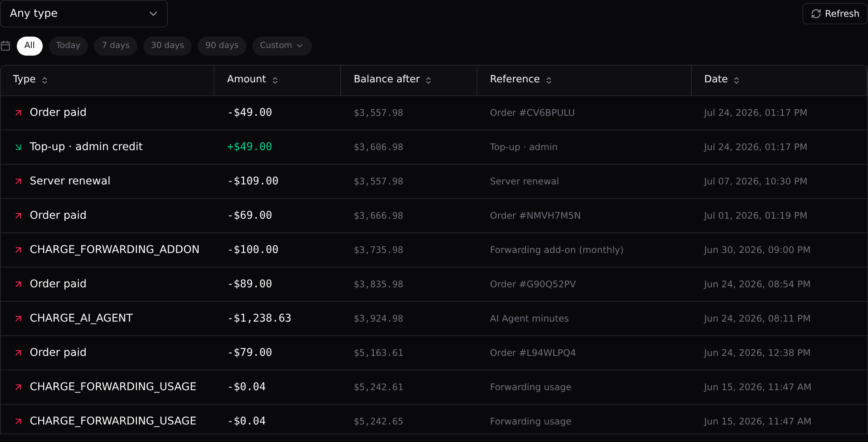This screenshot has height=442, width=868.
Task: Select the All date range pill
Action: point(29,46)
